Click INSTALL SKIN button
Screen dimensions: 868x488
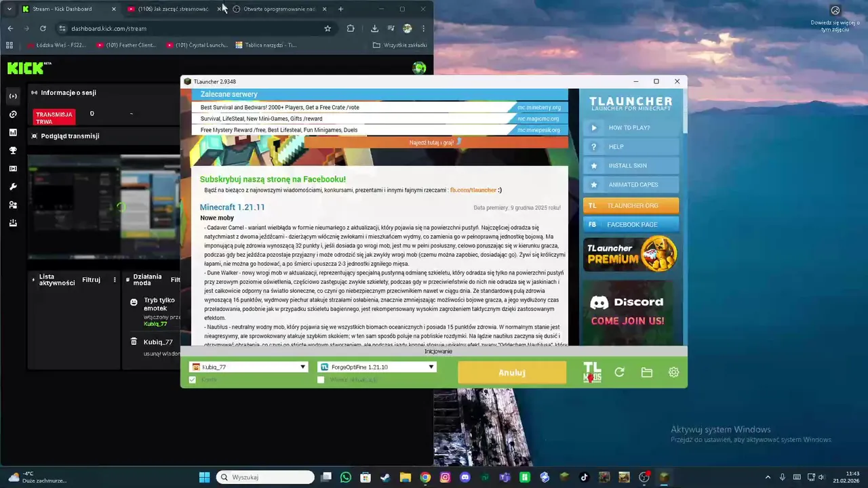tap(631, 165)
